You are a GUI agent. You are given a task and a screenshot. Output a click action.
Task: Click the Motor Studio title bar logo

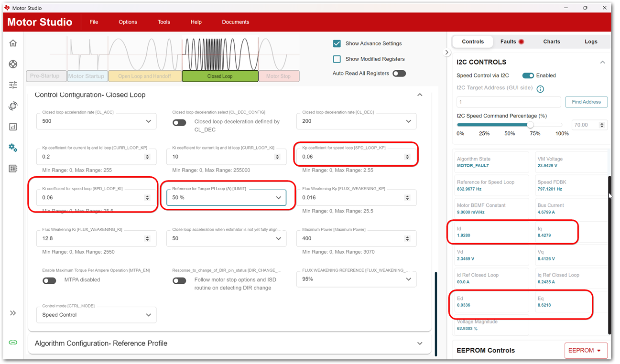coord(7,8)
